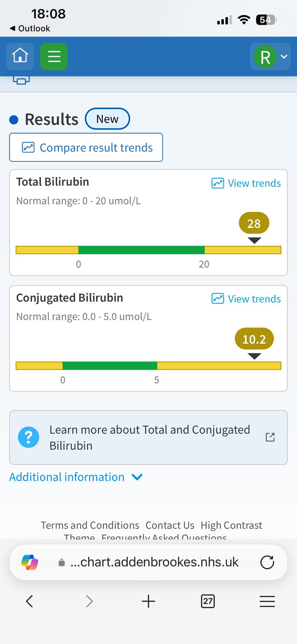297x644 pixels.
Task: Go back with the browser back arrow
Action: [x=30, y=601]
